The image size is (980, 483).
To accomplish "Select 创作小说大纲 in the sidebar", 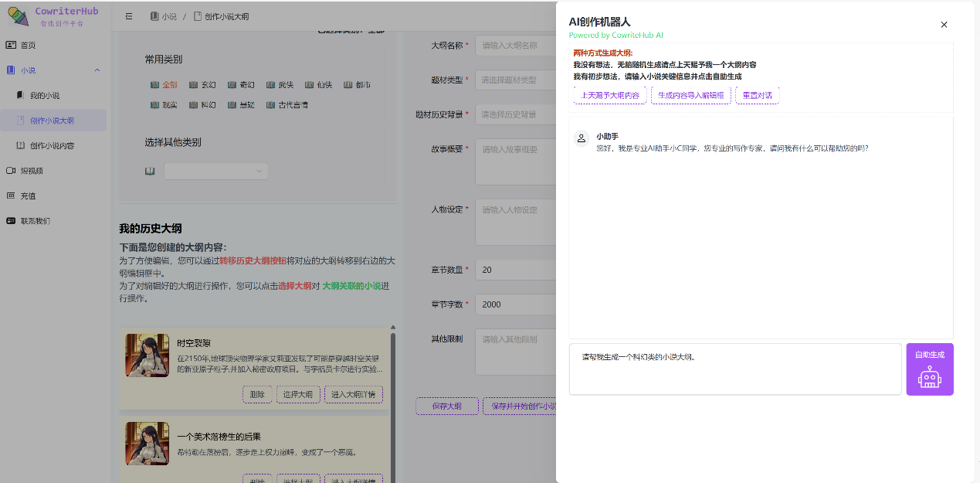I will pos(54,120).
